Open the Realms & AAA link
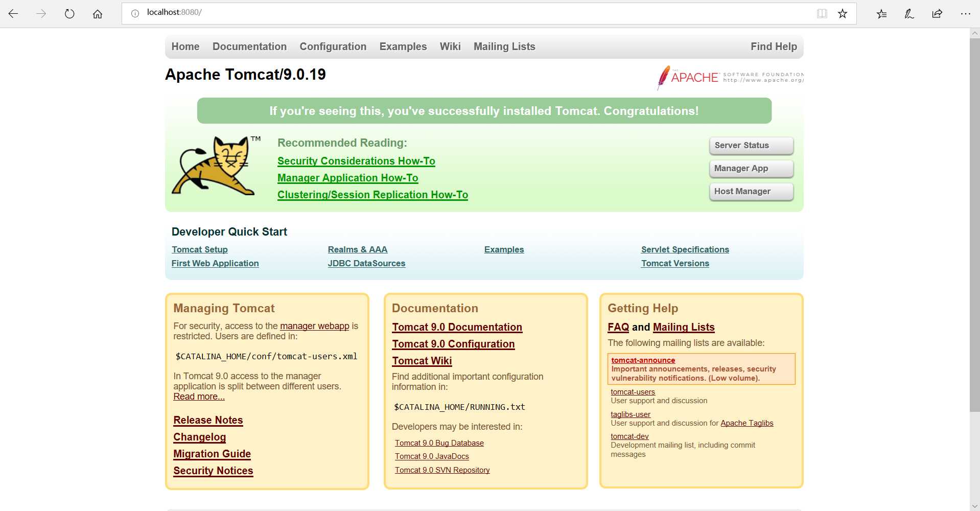The image size is (980, 511). (x=358, y=249)
